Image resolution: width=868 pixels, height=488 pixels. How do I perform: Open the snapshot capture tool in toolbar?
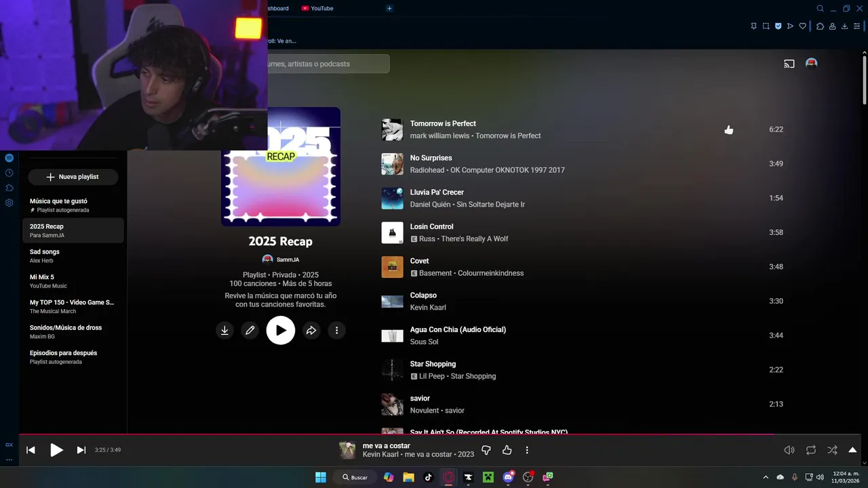[x=766, y=26]
